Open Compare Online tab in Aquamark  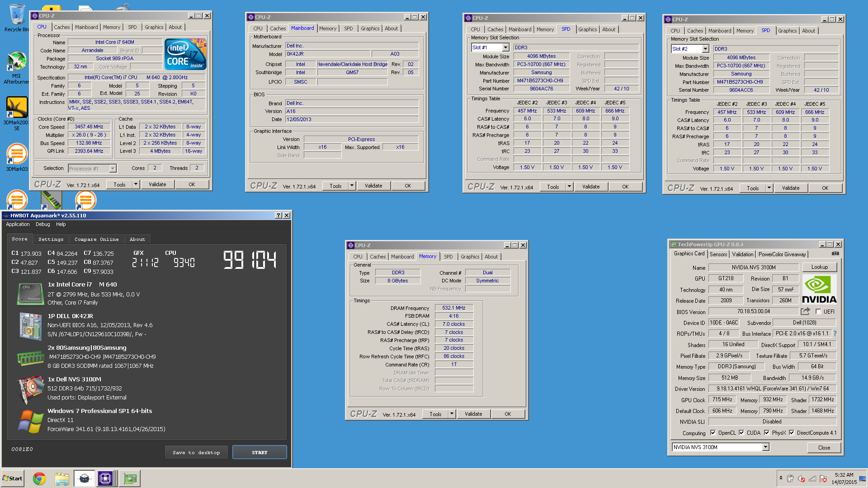(x=97, y=239)
